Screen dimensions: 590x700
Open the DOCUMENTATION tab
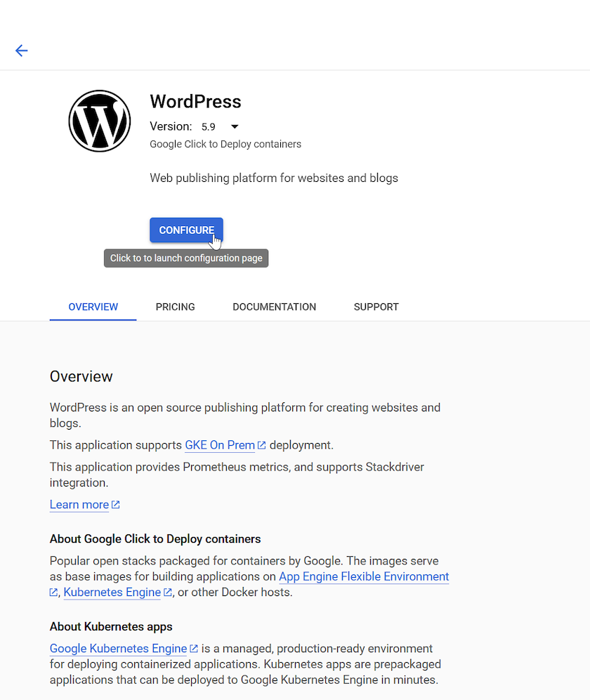click(x=274, y=307)
